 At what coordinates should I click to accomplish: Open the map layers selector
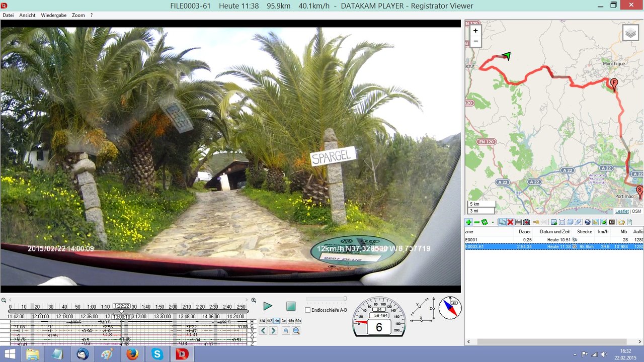pos(630,33)
